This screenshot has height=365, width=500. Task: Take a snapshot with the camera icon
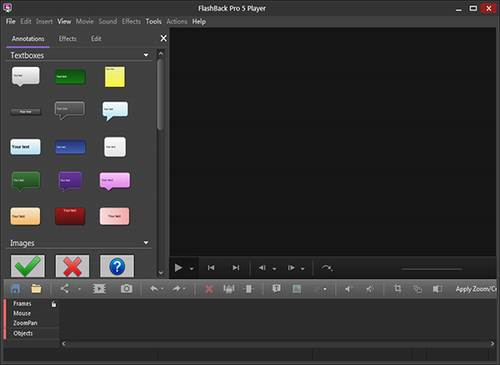click(126, 289)
